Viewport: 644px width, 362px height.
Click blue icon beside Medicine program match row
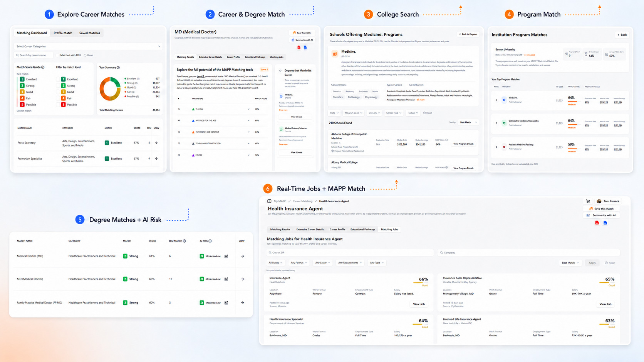click(504, 100)
